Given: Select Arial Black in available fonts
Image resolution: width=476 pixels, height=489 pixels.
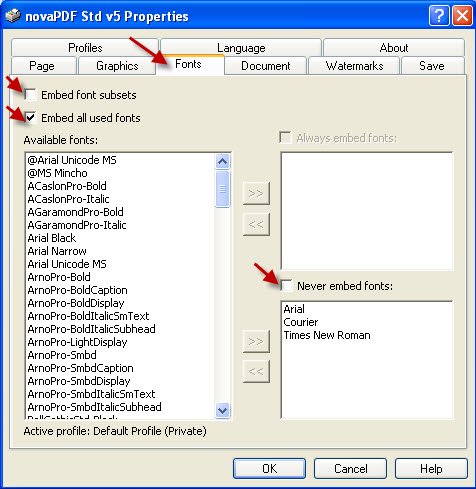Looking at the screenshot, I should 52,238.
